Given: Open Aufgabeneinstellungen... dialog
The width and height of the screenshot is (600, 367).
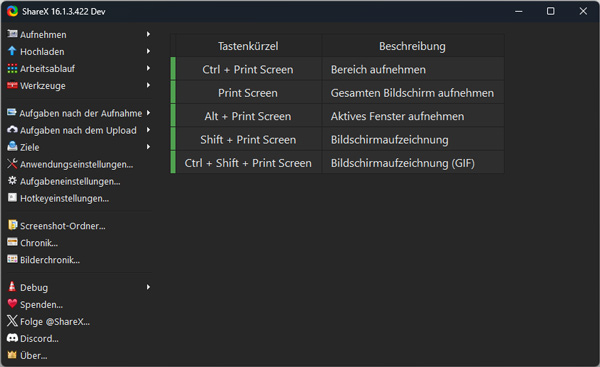Looking at the screenshot, I should coord(70,181).
